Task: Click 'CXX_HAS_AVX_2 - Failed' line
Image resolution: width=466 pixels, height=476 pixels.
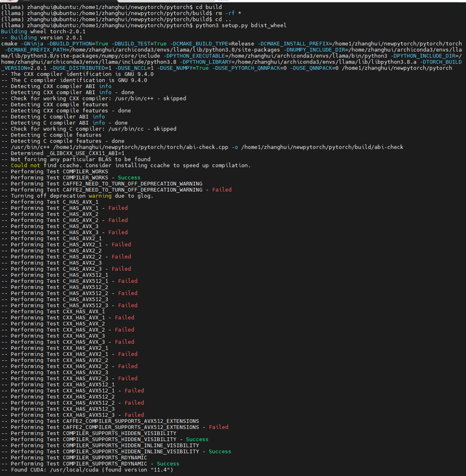Action: point(68,330)
